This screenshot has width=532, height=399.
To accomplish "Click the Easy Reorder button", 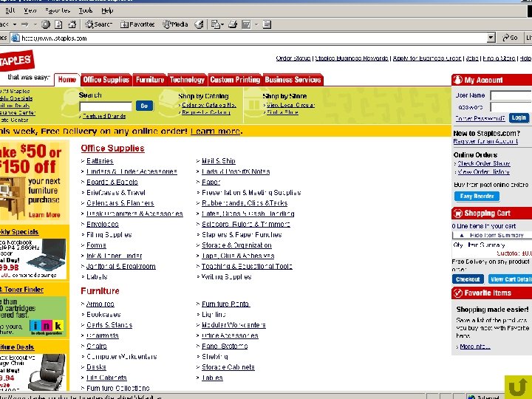I will click(477, 196).
